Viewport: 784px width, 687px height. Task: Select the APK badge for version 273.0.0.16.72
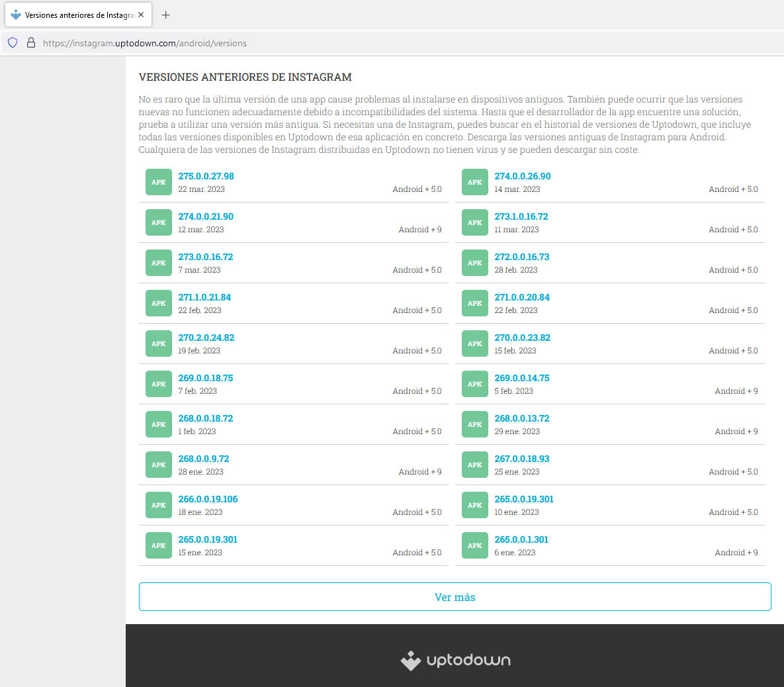(x=158, y=263)
